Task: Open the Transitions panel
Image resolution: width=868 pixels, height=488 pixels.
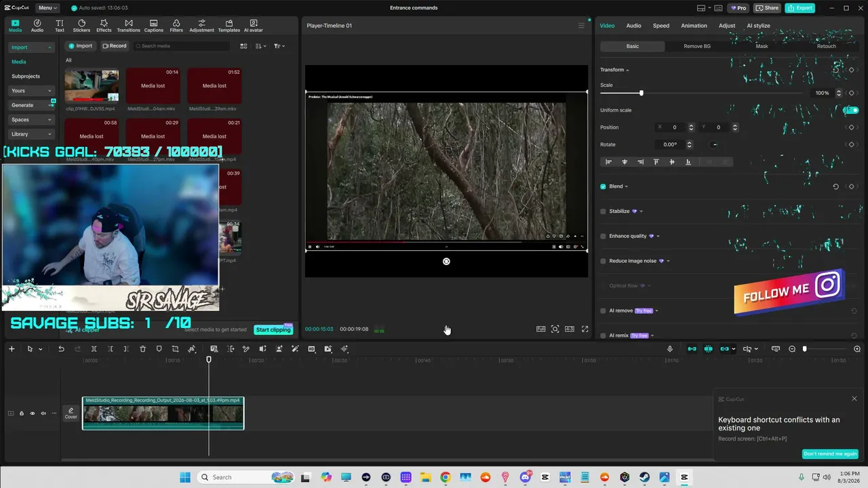Action: 128,26
